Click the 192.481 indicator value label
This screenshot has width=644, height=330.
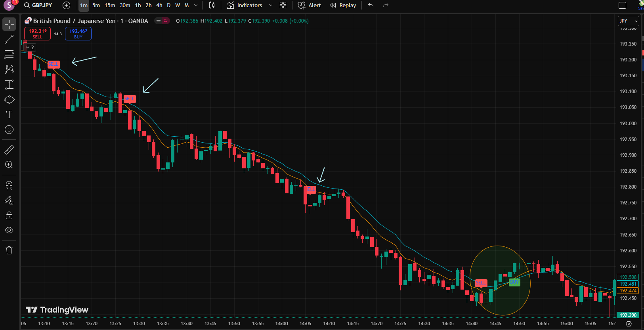628,284
